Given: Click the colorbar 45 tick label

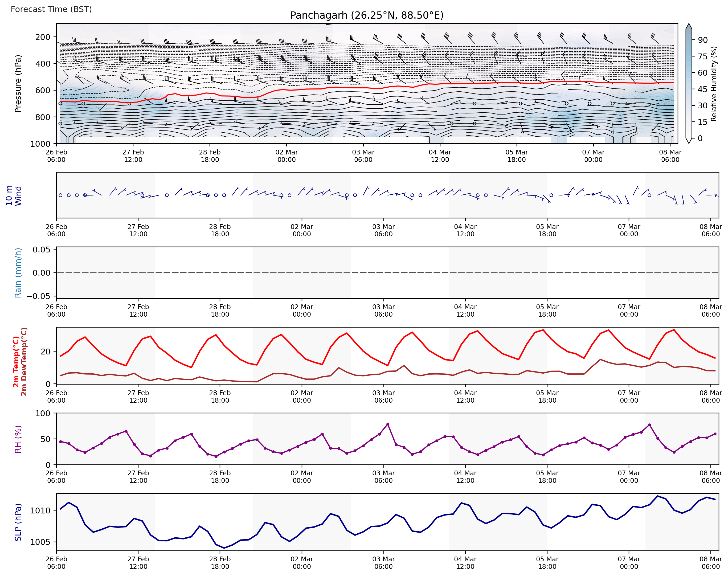Looking at the screenshot, I should point(702,89).
